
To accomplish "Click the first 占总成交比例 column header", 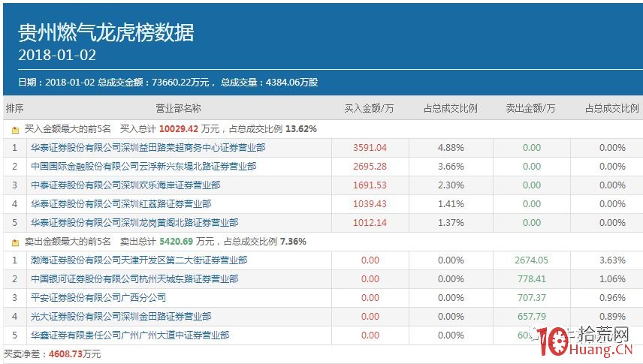I will [x=450, y=108].
